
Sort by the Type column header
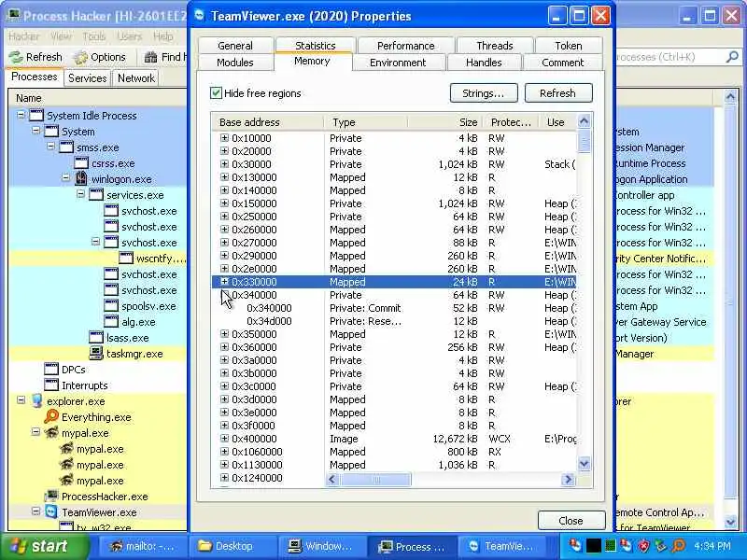click(x=366, y=122)
